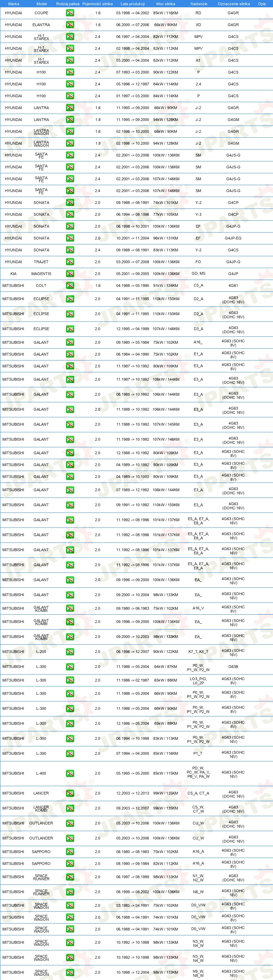Click the fuel icon in the HYUNDAI TRAJET row
Image resolution: width=273 pixels, height=980 pixels.
click(x=70, y=262)
